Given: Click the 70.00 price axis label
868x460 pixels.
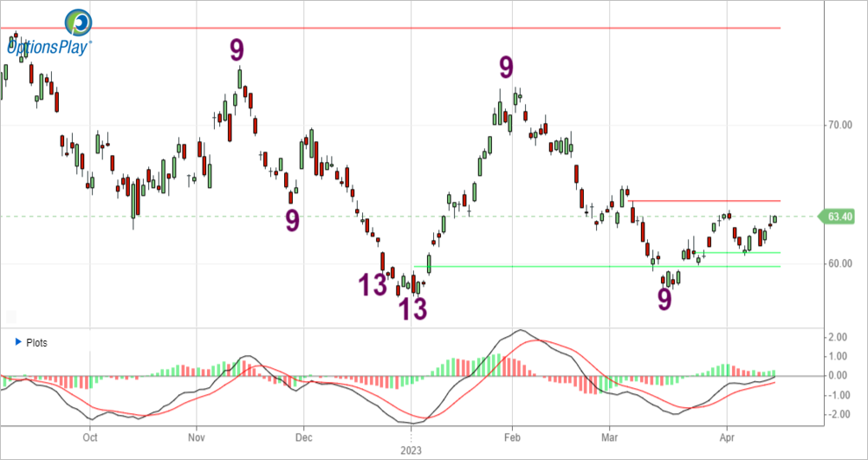Looking at the screenshot, I should pyautogui.click(x=839, y=126).
